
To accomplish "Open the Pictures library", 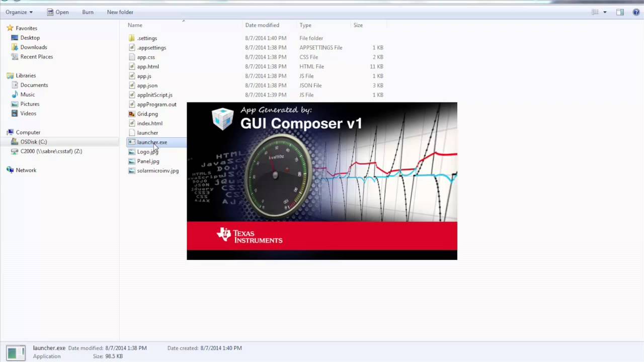I will [x=30, y=104].
